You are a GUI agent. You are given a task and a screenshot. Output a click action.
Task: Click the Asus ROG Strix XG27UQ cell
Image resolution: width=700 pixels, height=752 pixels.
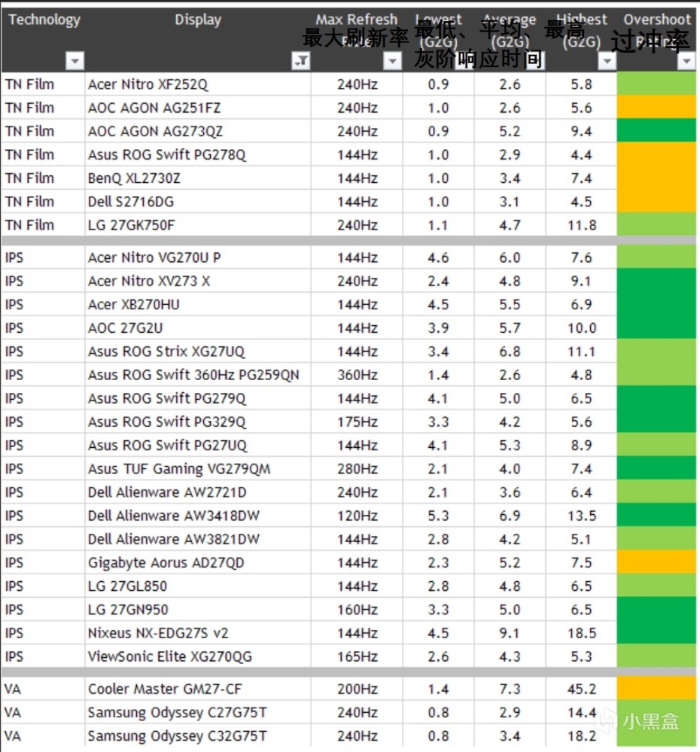pos(198,352)
